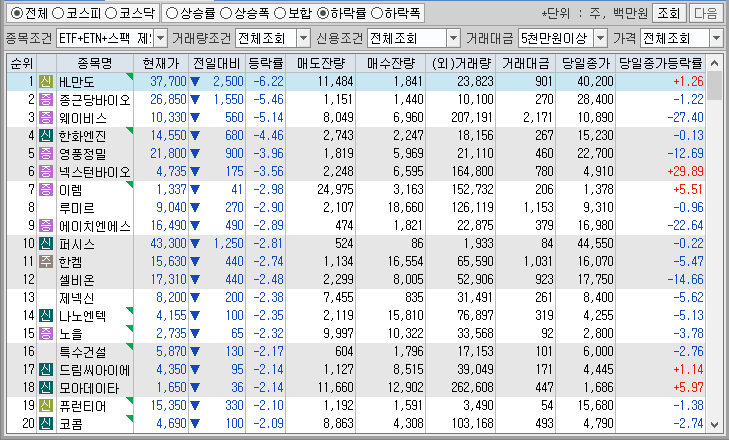The height and width of the screenshot is (440, 729).
Task: Click the 신 badge next to 한화엔진
Action: click(46, 136)
